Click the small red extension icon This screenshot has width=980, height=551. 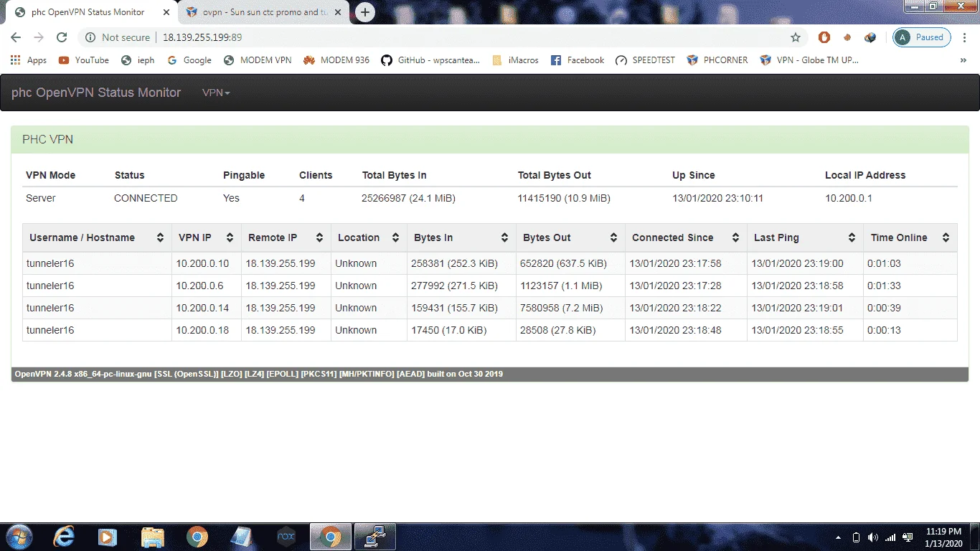[847, 37]
